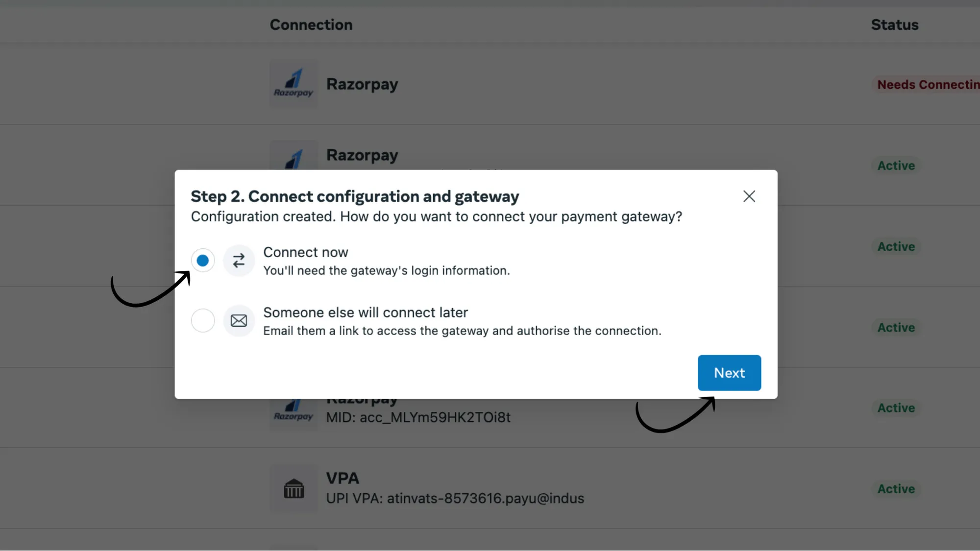Select the radio button next to the envelope icon

tap(202, 320)
